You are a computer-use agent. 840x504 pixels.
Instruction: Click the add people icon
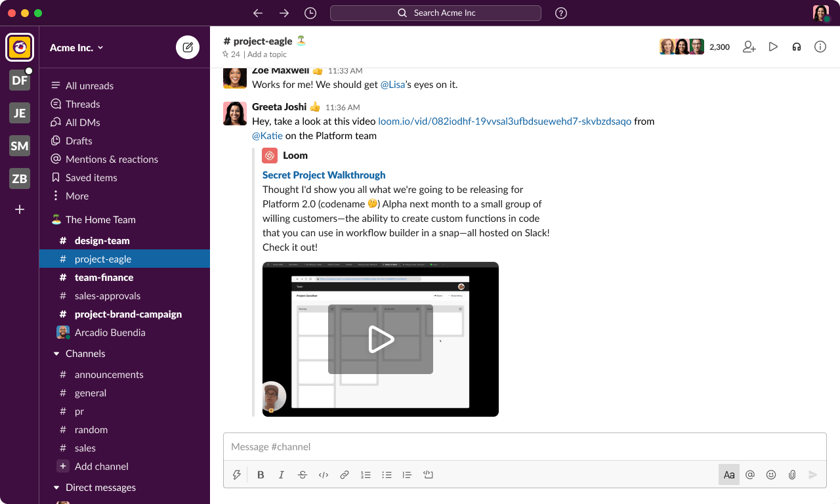click(x=749, y=47)
